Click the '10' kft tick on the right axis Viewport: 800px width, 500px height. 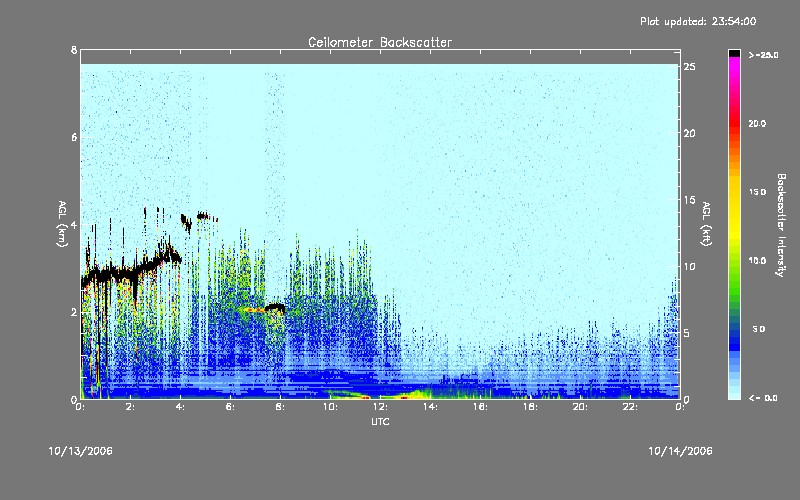coord(690,266)
